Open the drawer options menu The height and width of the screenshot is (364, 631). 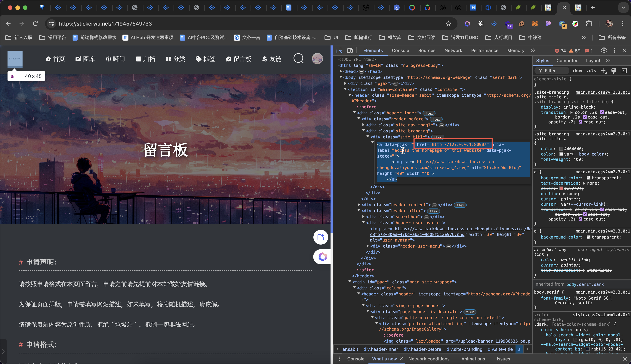tap(339, 359)
